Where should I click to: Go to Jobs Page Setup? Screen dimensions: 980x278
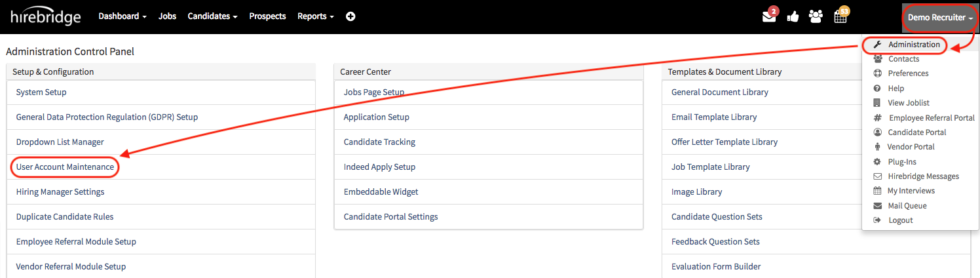(374, 92)
